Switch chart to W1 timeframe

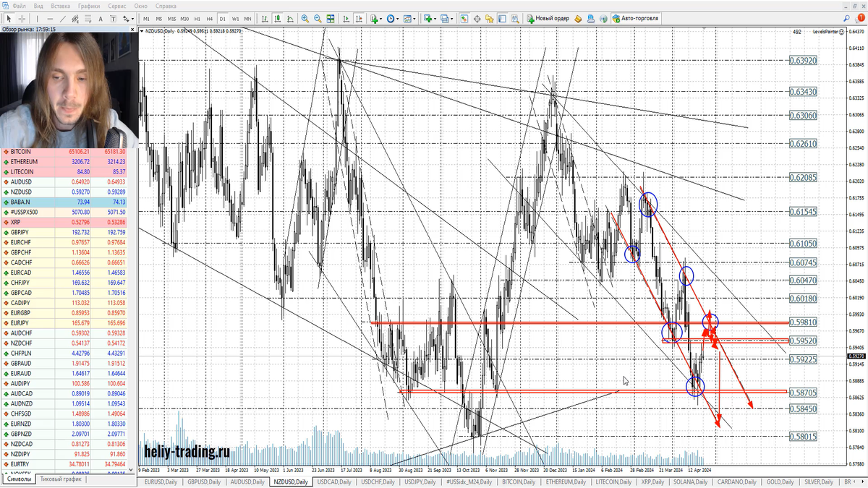(x=235, y=18)
